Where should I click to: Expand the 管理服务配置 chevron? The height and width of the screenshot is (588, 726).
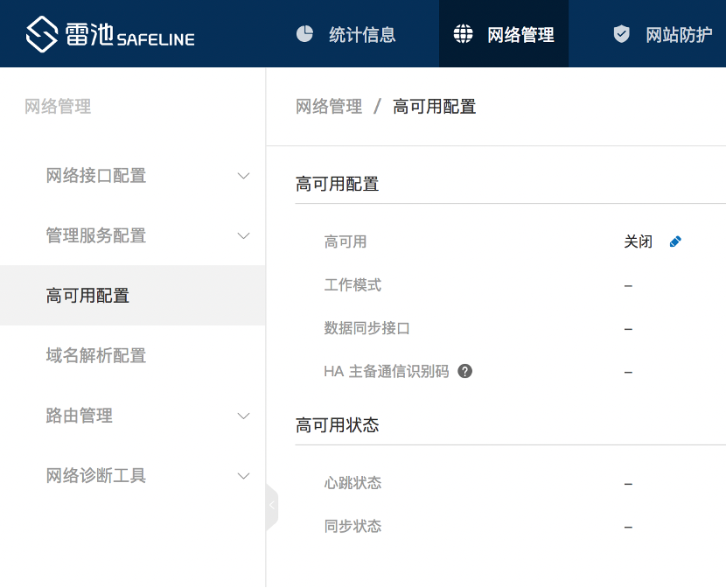pos(244,235)
